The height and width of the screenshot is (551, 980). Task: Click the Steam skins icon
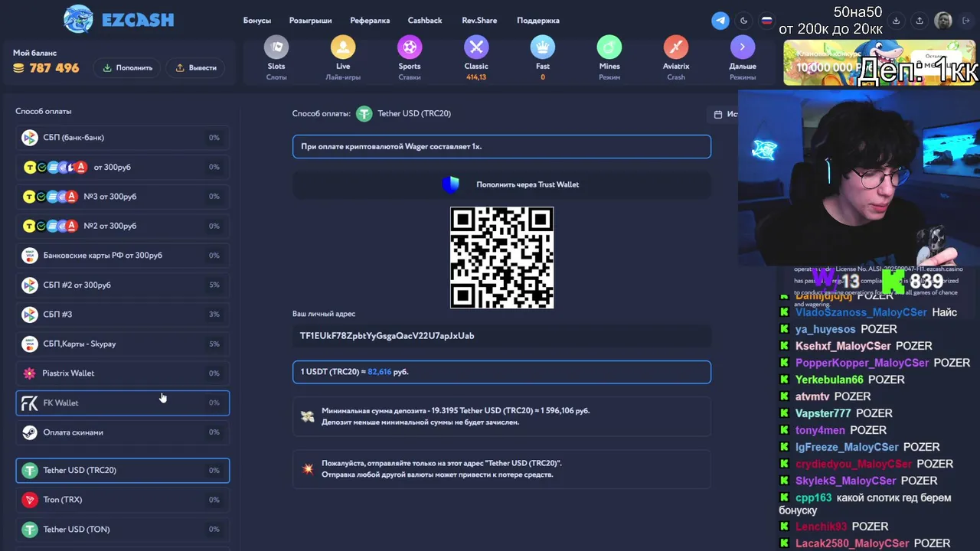29,432
